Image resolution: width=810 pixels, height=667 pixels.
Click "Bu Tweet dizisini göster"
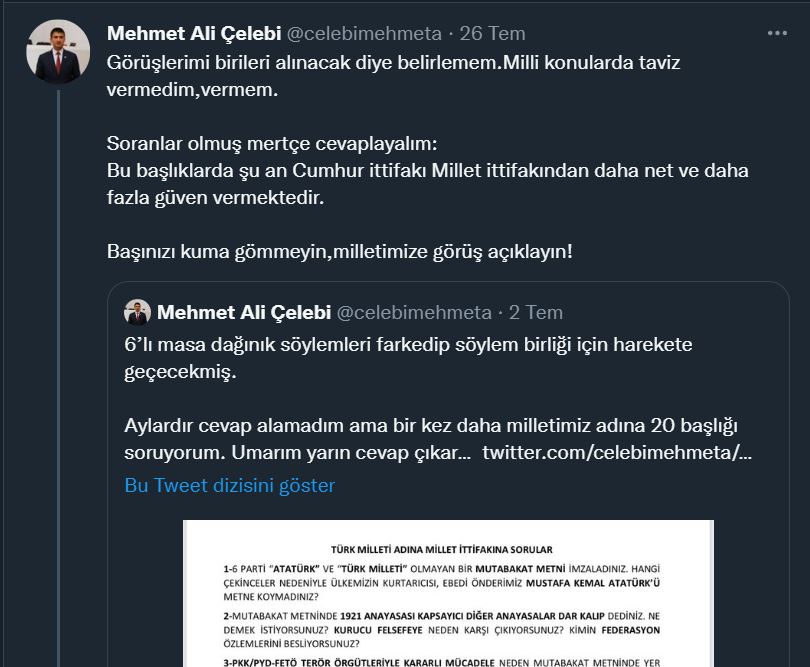pyautogui.click(x=229, y=486)
